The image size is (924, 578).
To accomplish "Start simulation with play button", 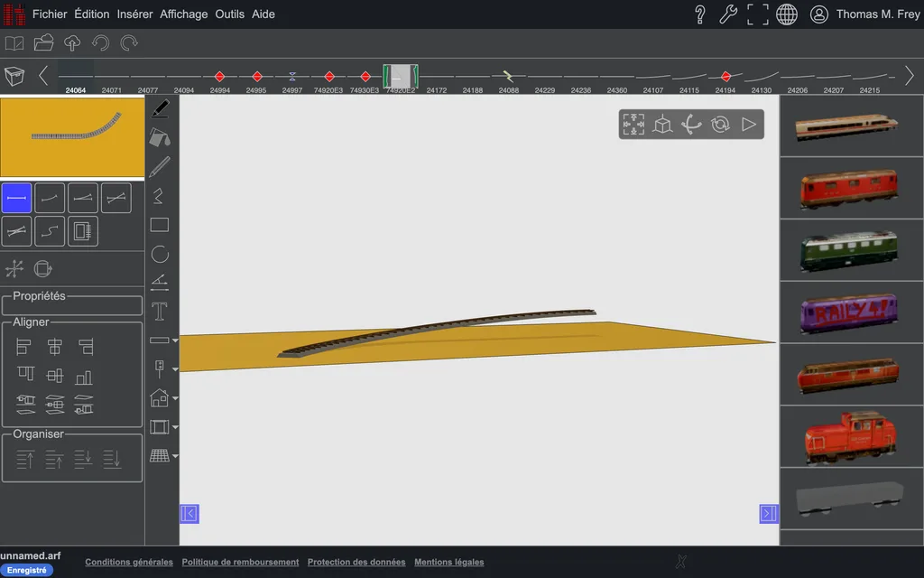I will pyautogui.click(x=749, y=125).
